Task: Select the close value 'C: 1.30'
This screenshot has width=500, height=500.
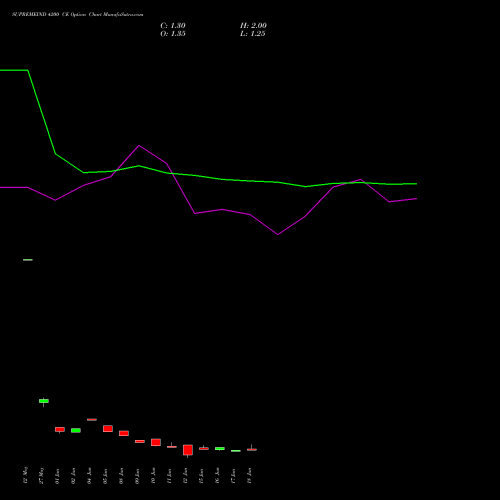Action: pyautogui.click(x=173, y=26)
